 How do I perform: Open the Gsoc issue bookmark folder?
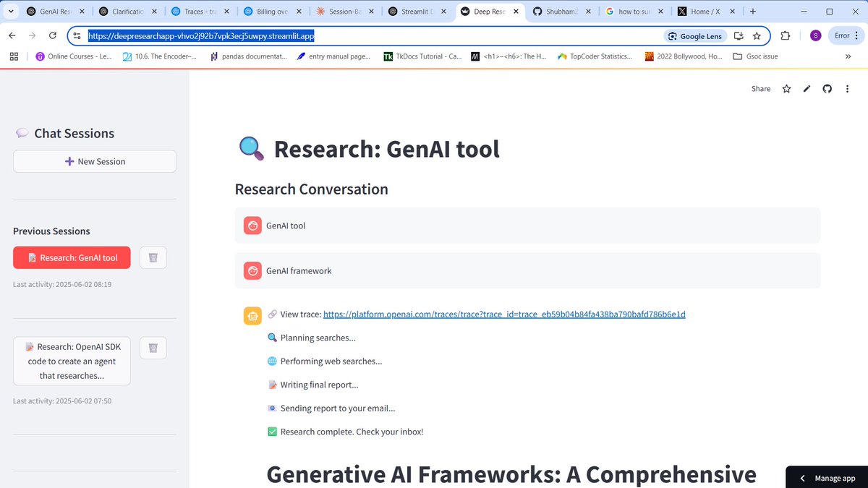755,56
